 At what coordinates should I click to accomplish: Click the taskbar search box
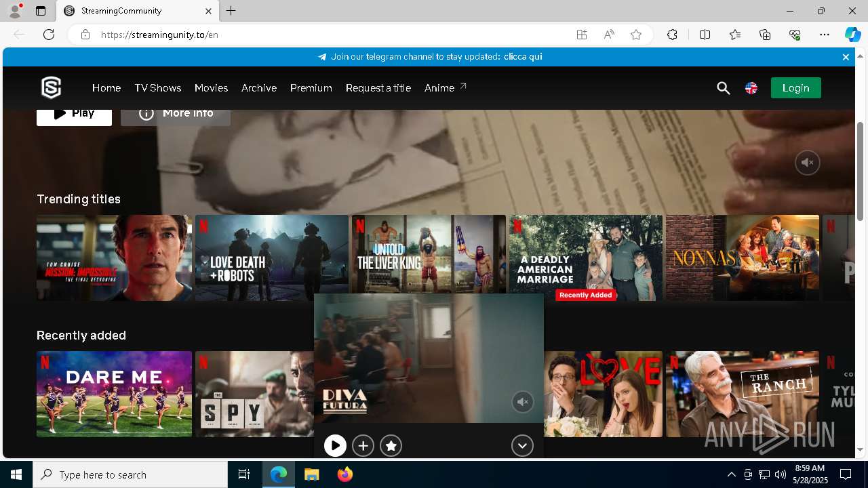pos(130,474)
